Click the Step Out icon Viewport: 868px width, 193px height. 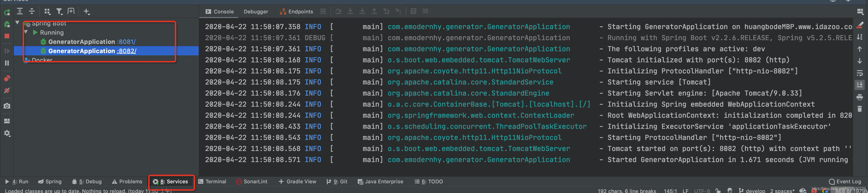[374, 12]
